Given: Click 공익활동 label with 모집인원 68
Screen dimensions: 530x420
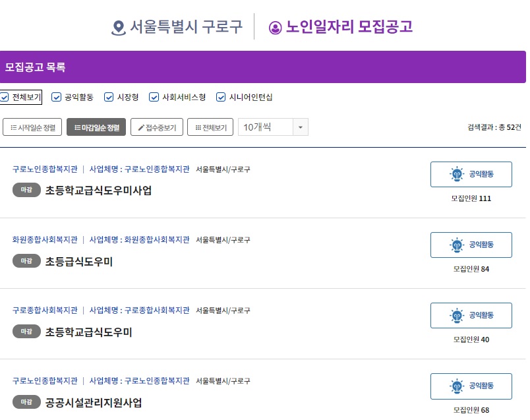Looking at the screenshot, I should click(481, 386).
